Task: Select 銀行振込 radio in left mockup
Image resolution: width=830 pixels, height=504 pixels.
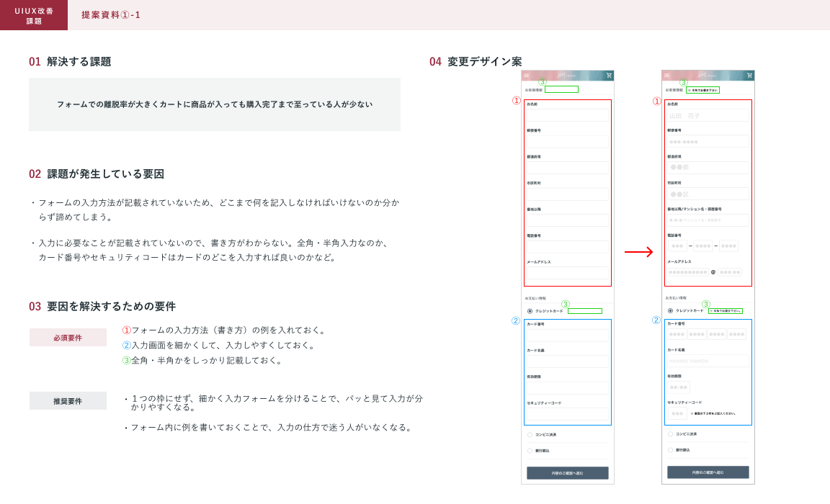Action: coord(530,451)
